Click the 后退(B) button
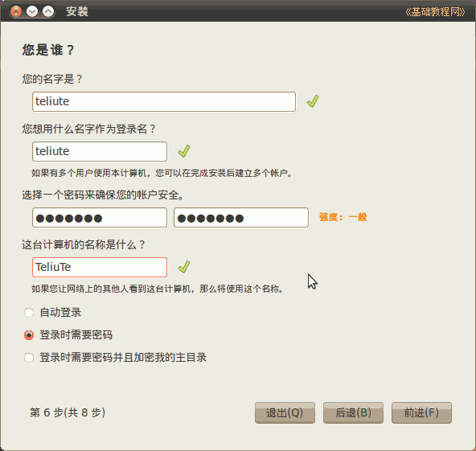476x451 pixels. [353, 412]
